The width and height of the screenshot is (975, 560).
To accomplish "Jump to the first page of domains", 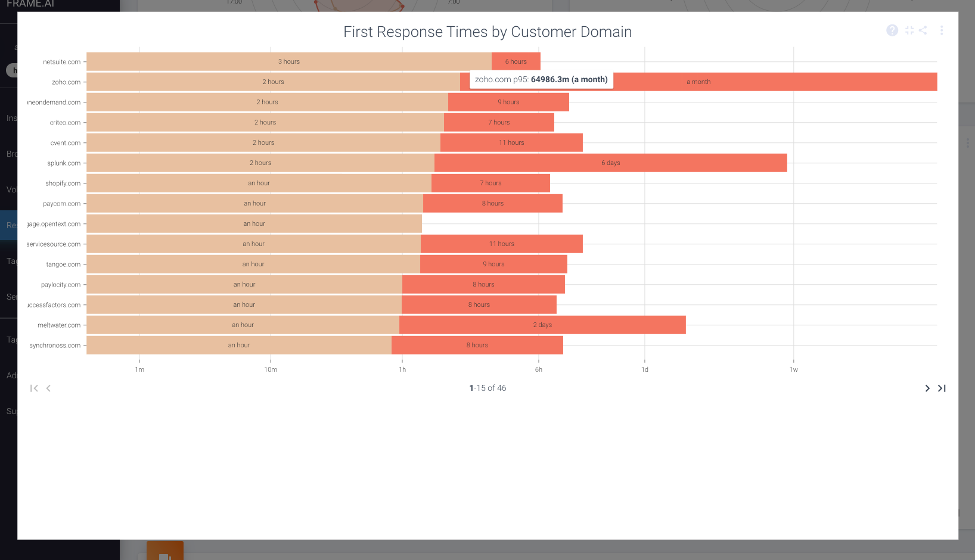I will 34,388.
